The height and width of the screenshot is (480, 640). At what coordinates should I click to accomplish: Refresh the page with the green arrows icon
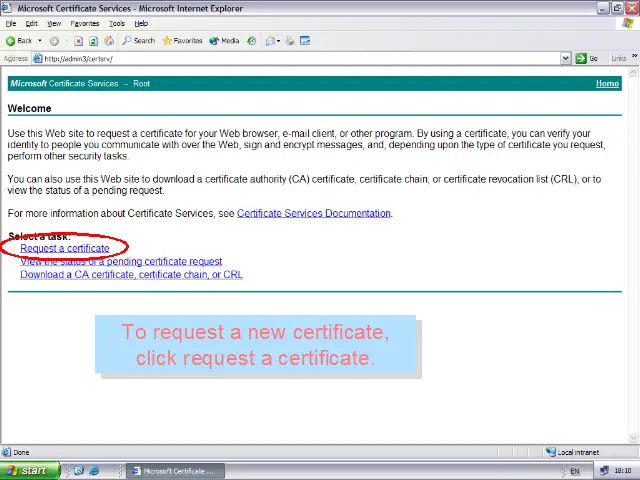pyautogui.click(x=93, y=41)
